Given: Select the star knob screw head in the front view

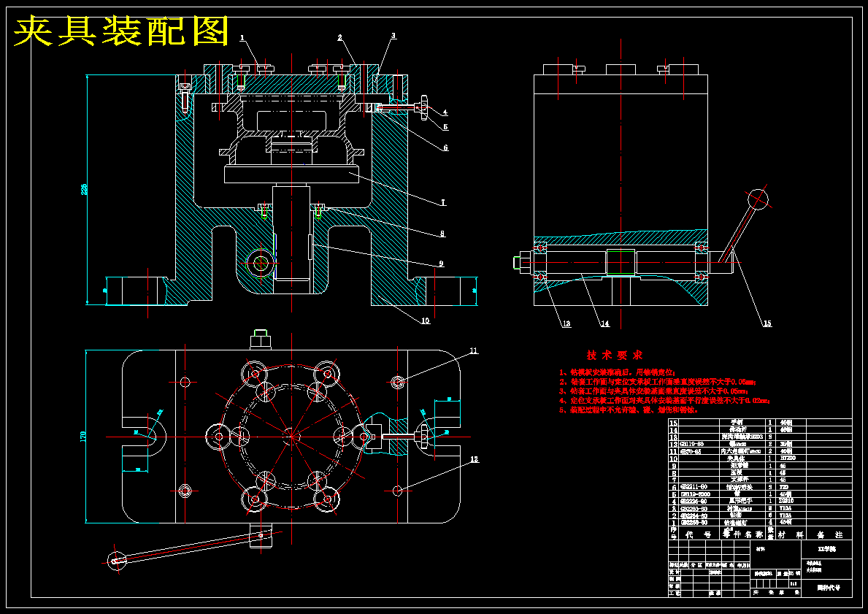Looking at the screenshot, I should click(x=425, y=107).
